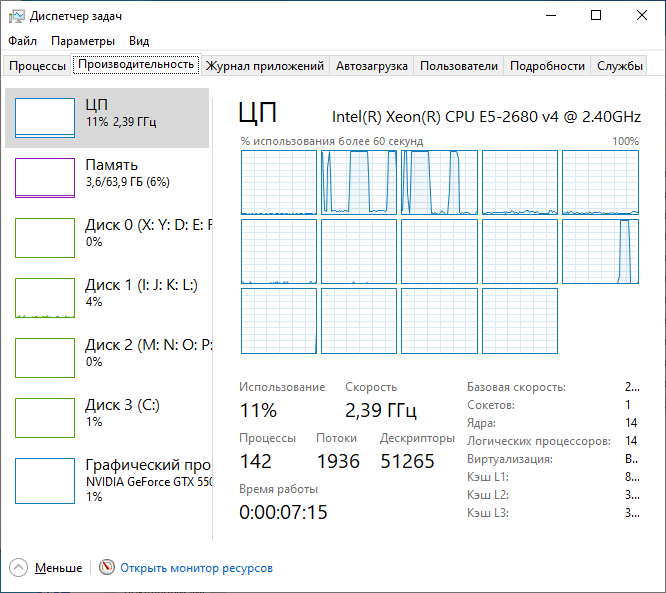Open the Параметры menu
Viewport: 666px width, 593px height.
(x=83, y=41)
